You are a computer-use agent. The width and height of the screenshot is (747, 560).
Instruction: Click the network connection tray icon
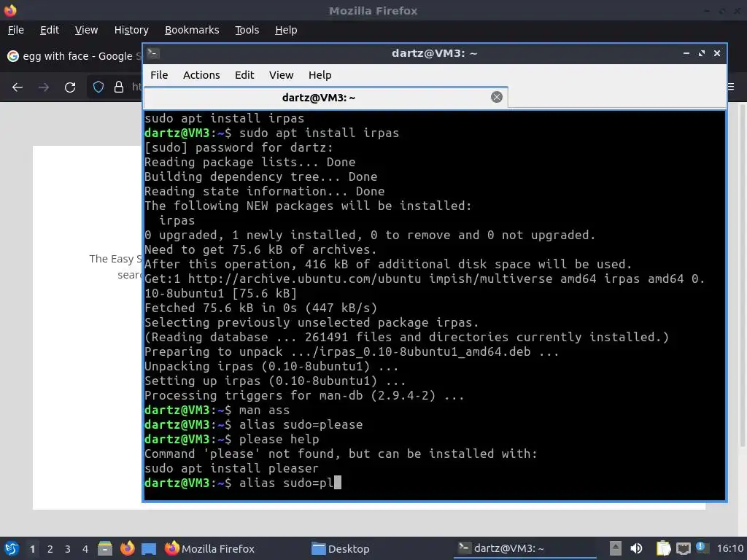coord(684,548)
